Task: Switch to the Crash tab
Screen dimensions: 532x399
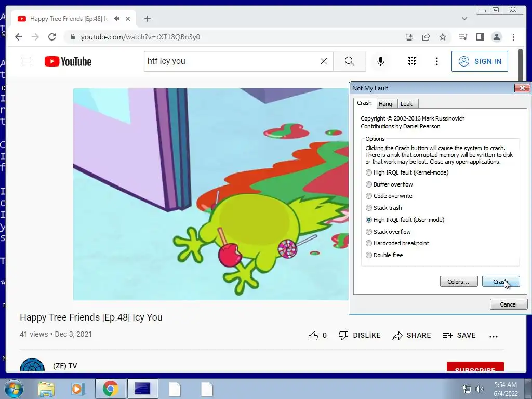Action: 364,103
